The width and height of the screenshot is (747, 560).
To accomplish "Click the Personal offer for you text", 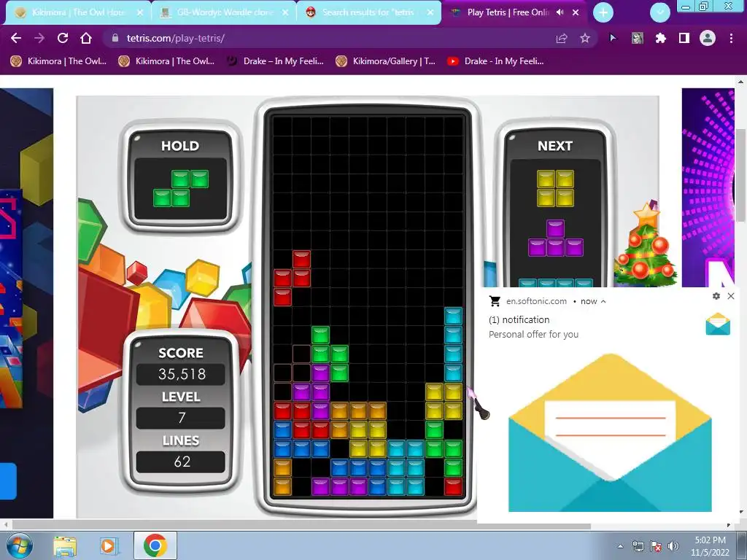I will click(x=533, y=334).
